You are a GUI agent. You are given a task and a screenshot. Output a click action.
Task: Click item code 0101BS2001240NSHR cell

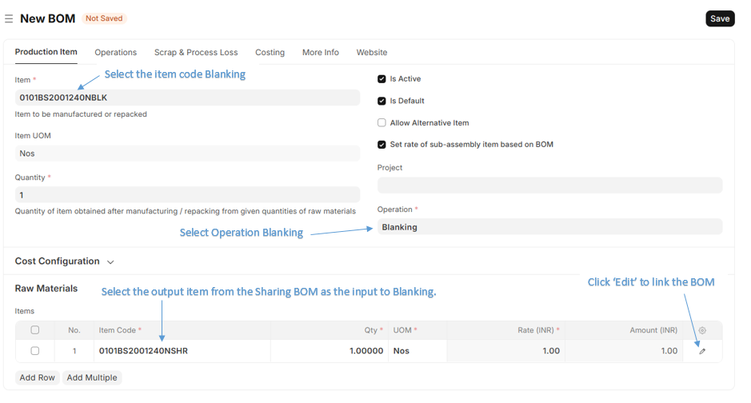click(182, 351)
